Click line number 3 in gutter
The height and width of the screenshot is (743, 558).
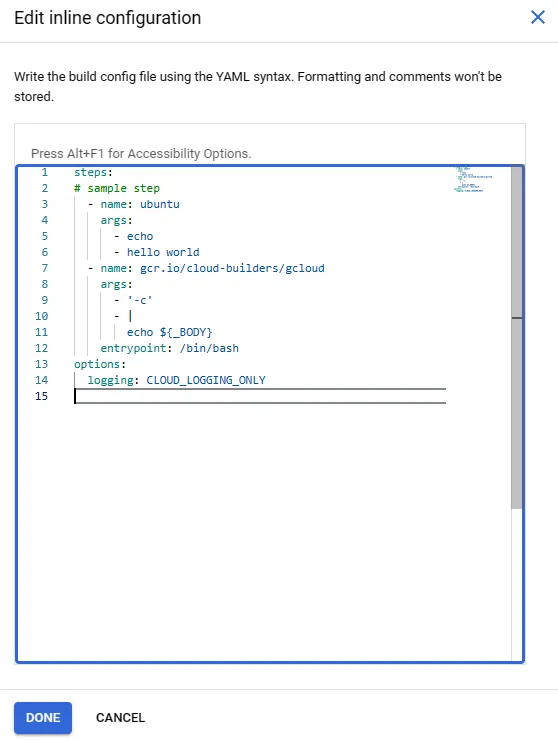coord(45,204)
